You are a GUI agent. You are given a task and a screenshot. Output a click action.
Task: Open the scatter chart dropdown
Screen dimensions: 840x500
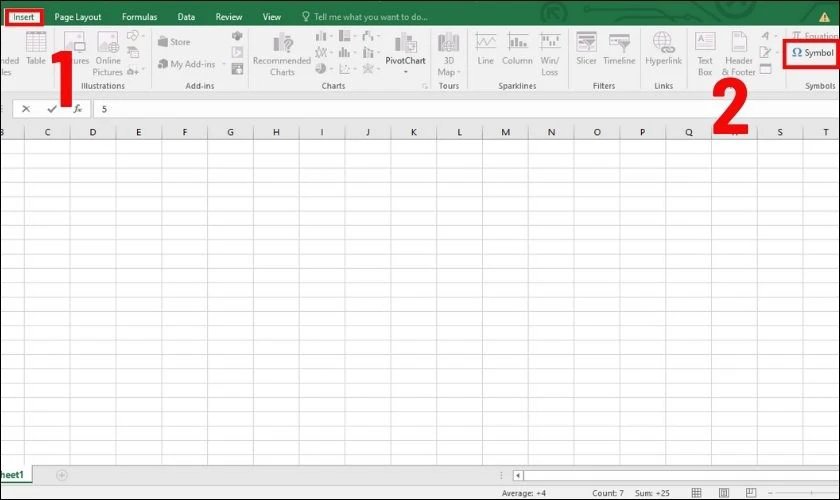348,69
